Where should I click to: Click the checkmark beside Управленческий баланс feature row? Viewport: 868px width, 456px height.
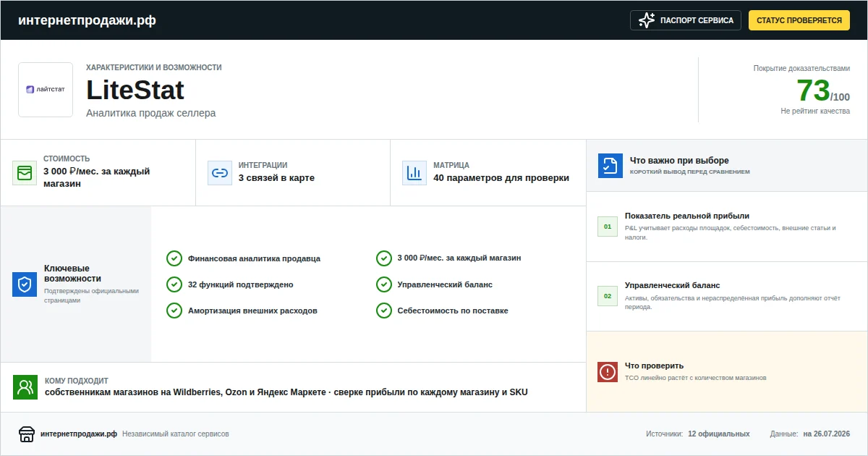coord(384,284)
